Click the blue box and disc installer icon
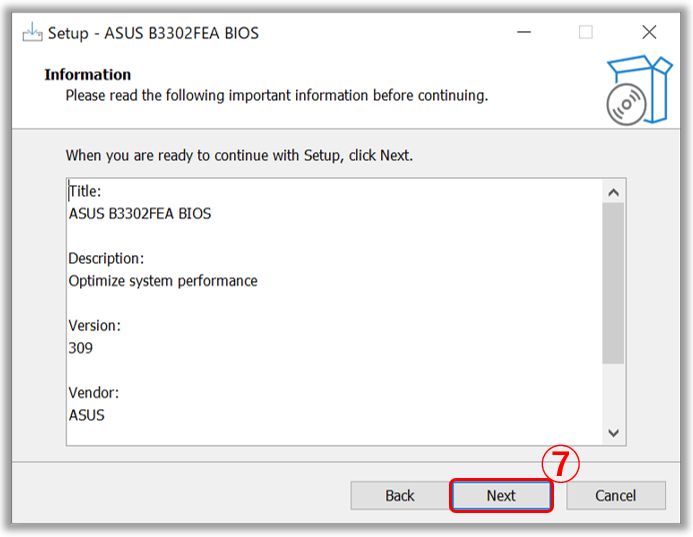This screenshot has width=693, height=537. tap(639, 90)
